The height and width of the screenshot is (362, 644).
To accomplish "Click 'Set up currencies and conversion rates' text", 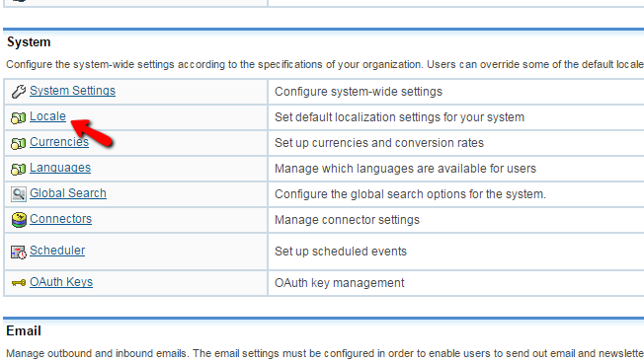I will [x=379, y=143].
